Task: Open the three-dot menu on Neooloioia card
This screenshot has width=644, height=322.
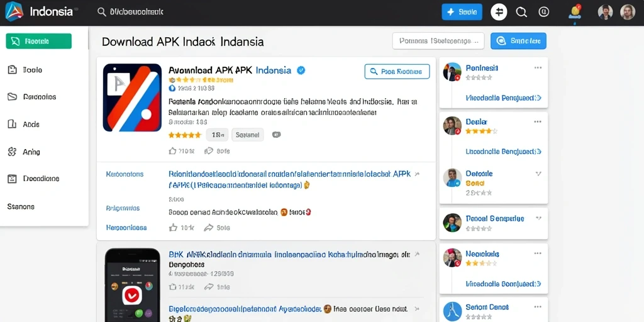Action: [x=538, y=253]
